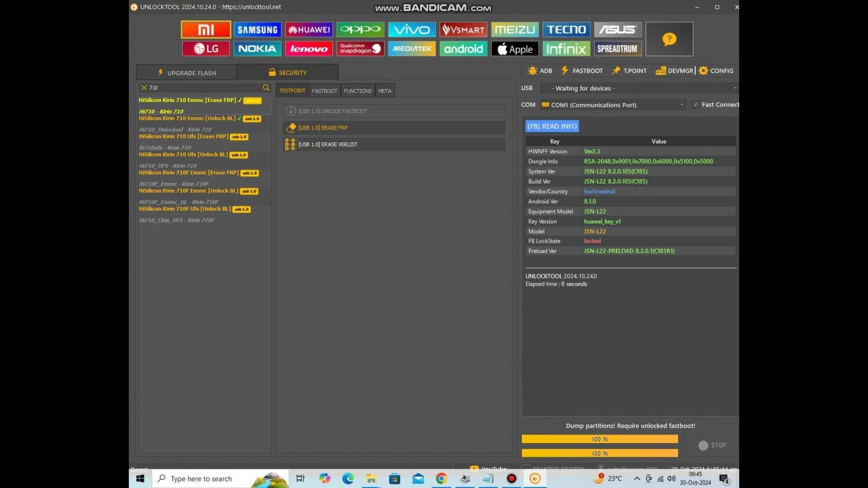Select the MediaTek platform icon
Image resolution: width=868 pixels, height=488 pixels.
[x=412, y=49]
